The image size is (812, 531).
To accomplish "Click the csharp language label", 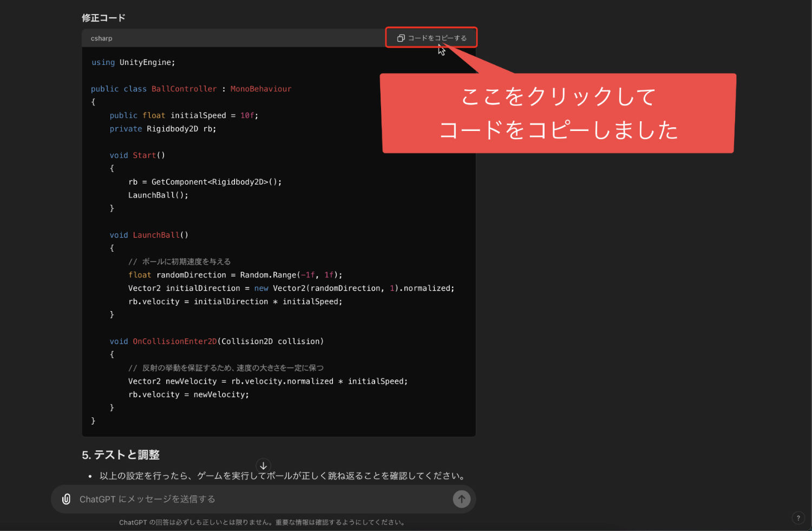I will coord(102,38).
